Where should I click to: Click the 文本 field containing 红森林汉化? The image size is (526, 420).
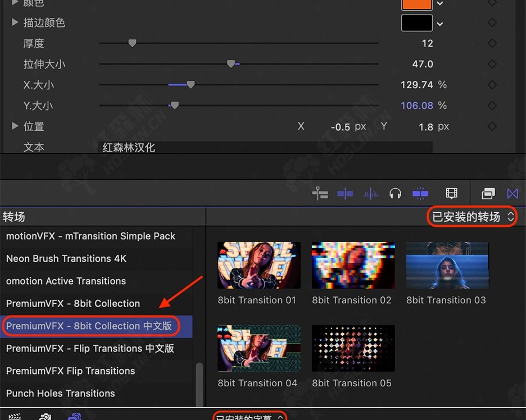[265, 148]
